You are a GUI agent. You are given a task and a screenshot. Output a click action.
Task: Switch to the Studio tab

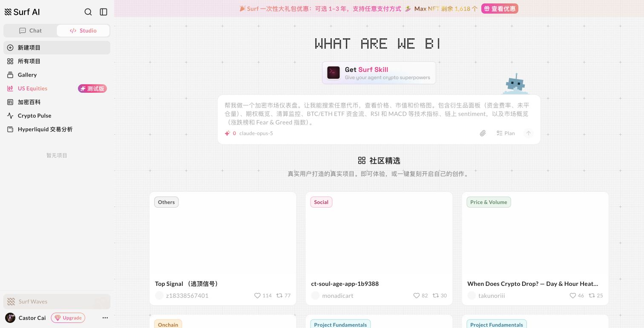click(83, 31)
